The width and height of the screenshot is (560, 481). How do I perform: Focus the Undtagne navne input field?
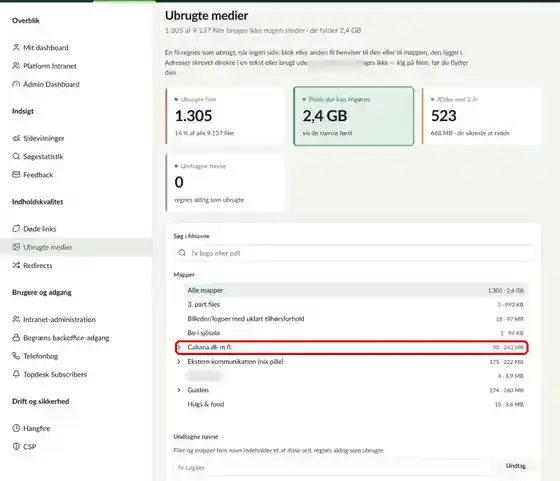click(x=334, y=467)
